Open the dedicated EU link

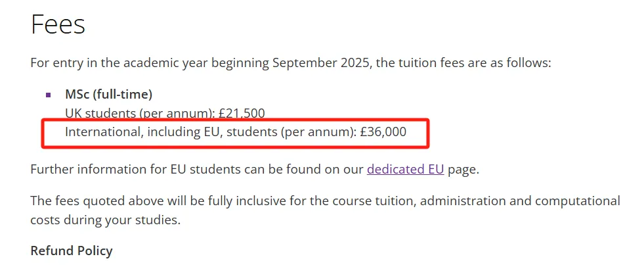(405, 169)
